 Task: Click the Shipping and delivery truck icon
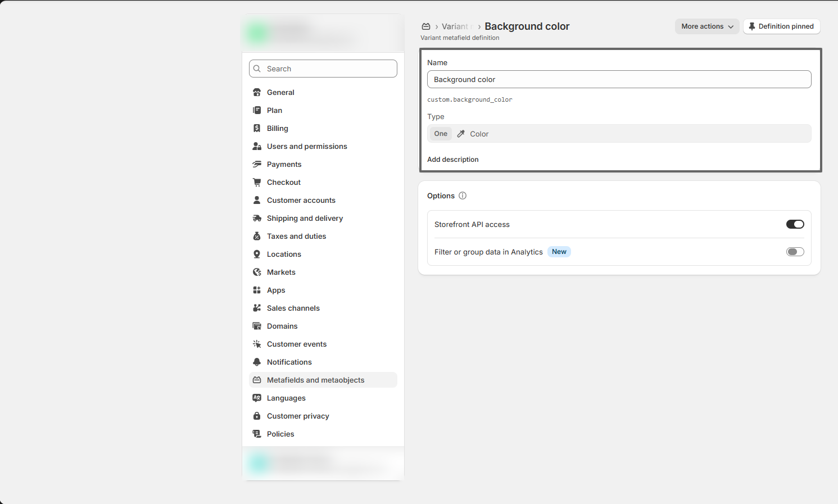tap(257, 218)
